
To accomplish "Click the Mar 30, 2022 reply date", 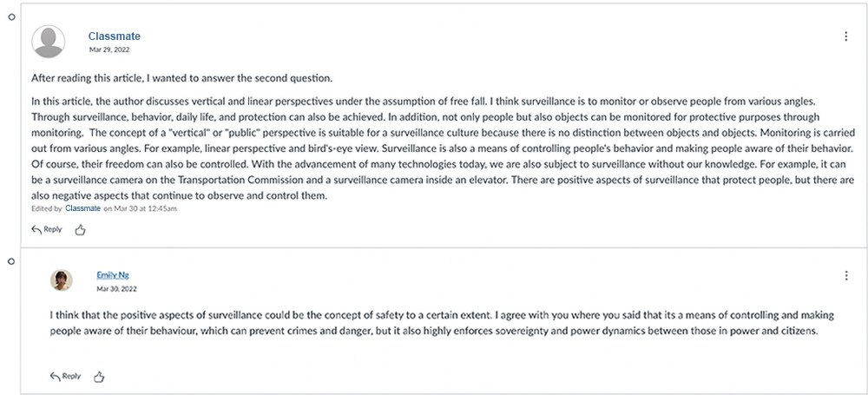I will click(x=116, y=288).
